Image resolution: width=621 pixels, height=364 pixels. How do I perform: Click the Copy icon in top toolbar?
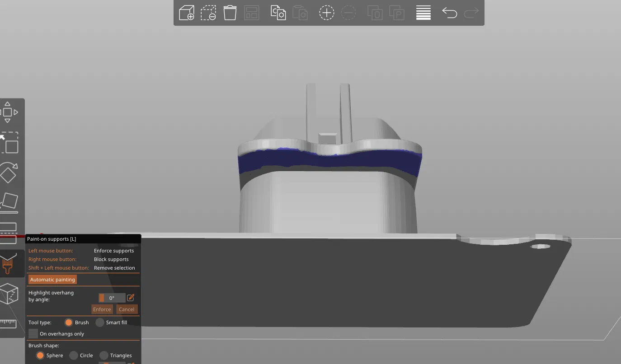point(278,13)
